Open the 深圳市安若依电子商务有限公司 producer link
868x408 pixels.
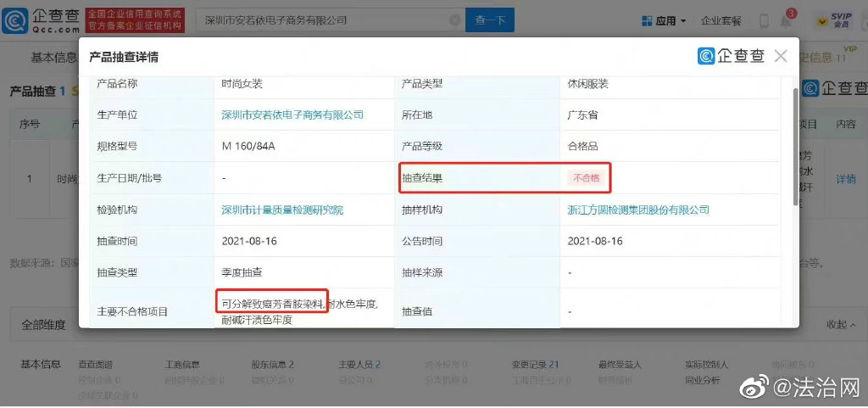tap(292, 115)
